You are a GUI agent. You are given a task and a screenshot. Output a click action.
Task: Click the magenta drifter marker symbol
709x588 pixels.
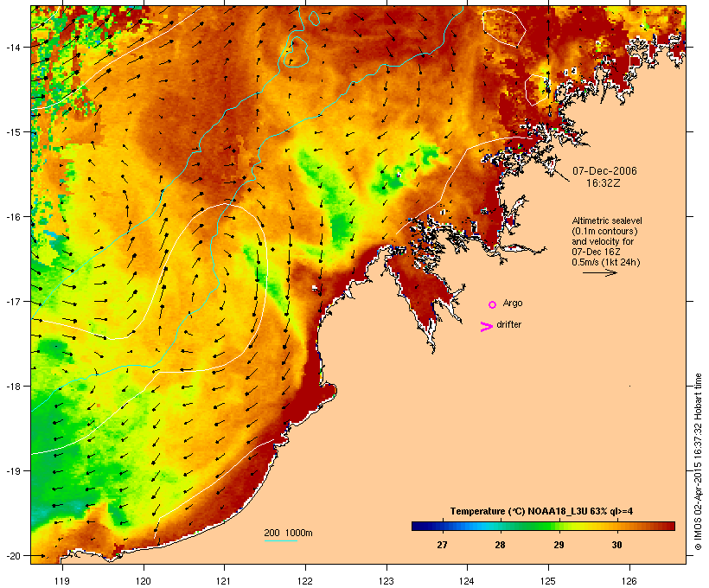(x=486, y=327)
